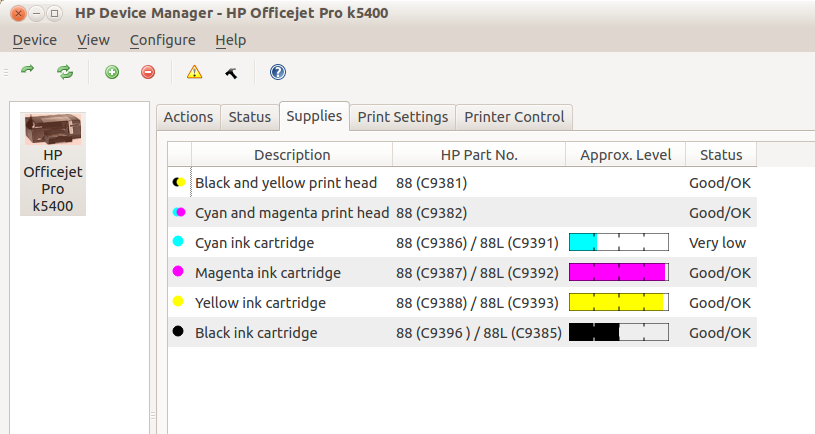815x434 pixels.
Task: Click the blank row-marker column header
Action: click(x=180, y=155)
